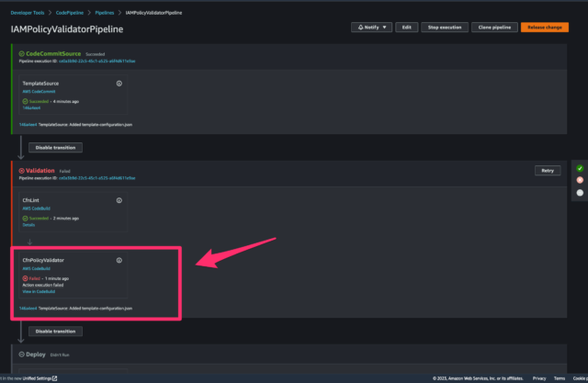This screenshot has height=383, width=588.
Task: Click the Action execution failed message
Action: coord(43,286)
